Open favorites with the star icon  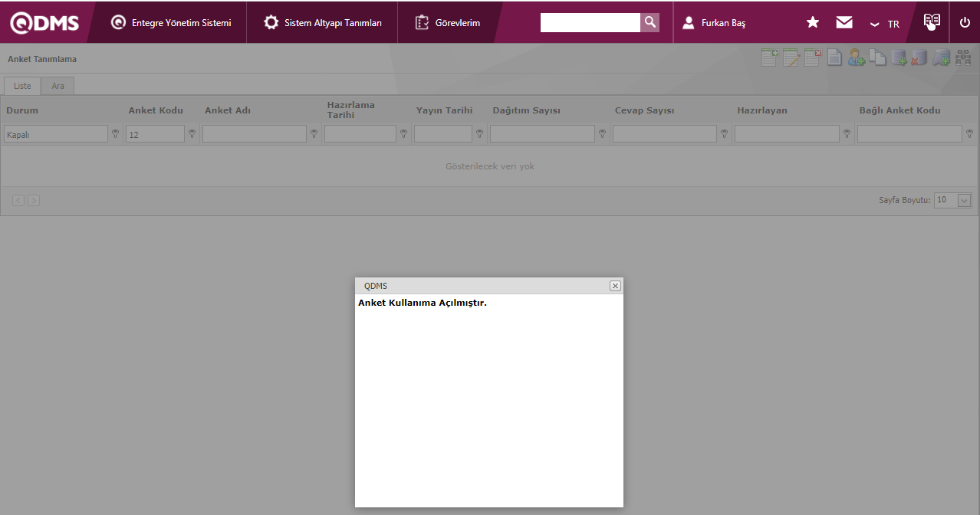click(813, 23)
